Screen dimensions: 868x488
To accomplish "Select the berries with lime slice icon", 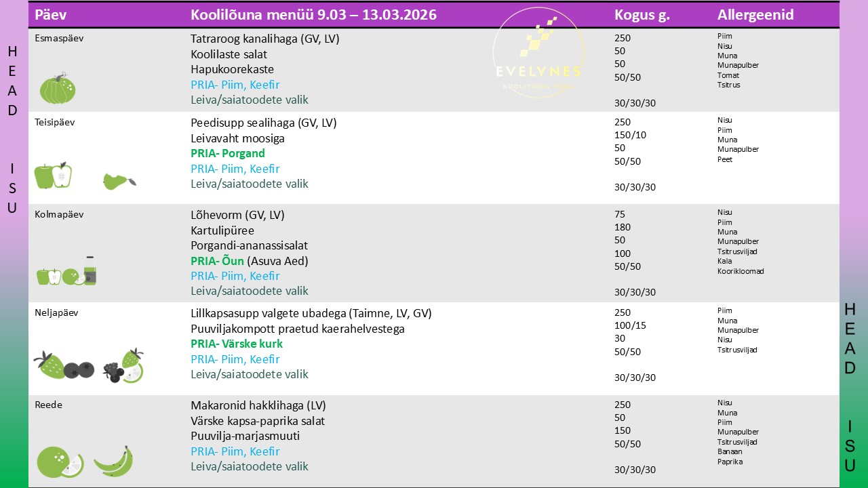I will tap(123, 366).
